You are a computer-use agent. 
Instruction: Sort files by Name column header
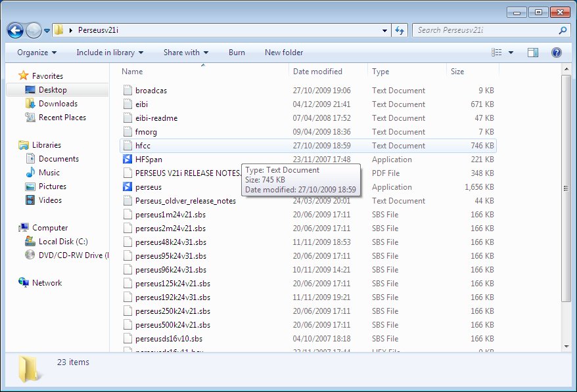tap(204, 72)
